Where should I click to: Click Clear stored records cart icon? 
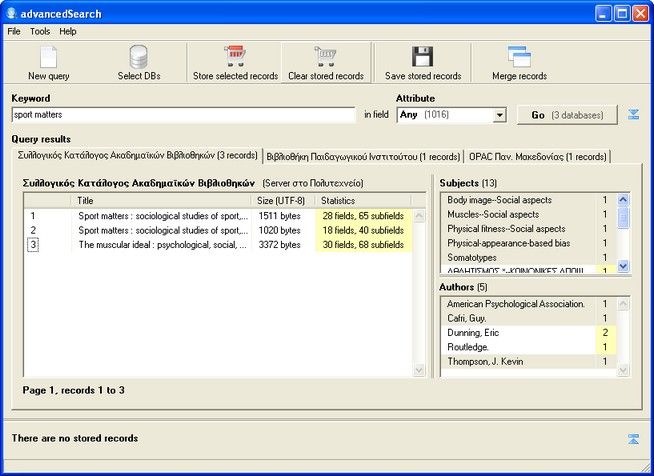tap(326, 57)
